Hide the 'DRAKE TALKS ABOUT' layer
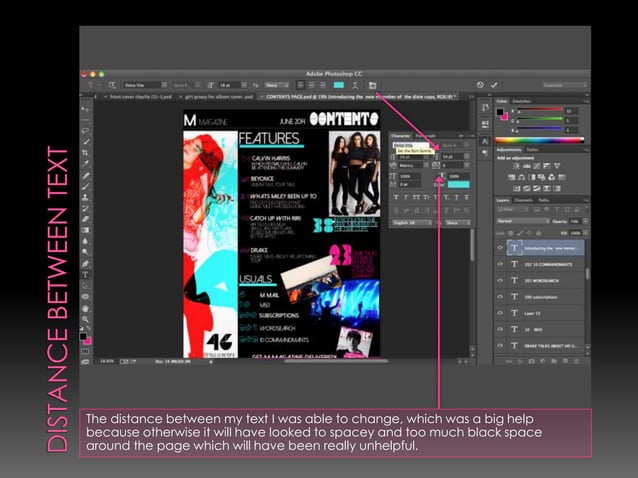Viewport: 638px width, 478px height. 500,345
